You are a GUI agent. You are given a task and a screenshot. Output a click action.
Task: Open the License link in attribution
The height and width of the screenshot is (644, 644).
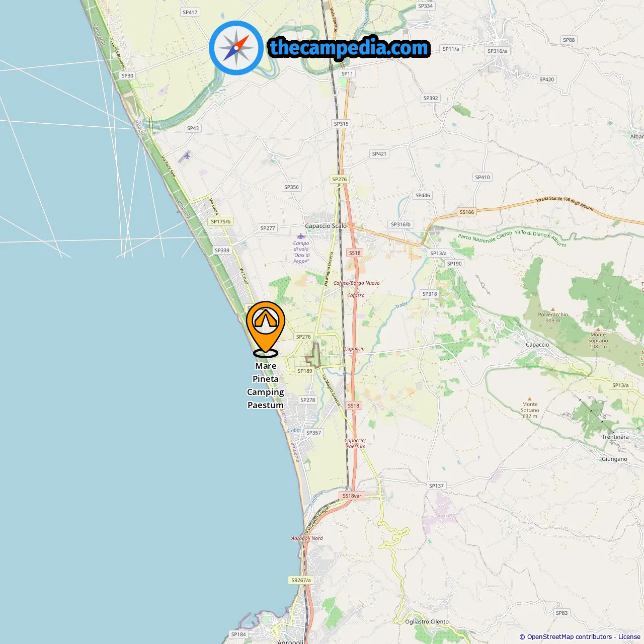(x=629, y=636)
